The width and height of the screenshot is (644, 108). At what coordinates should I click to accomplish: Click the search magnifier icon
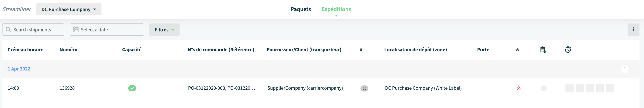8,30
